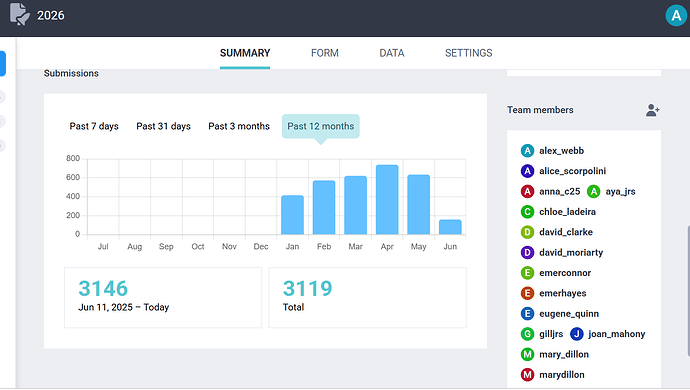Viewport: 690px width, 390px height.
Task: Click the 3146 submissions count
Action: [103, 288]
